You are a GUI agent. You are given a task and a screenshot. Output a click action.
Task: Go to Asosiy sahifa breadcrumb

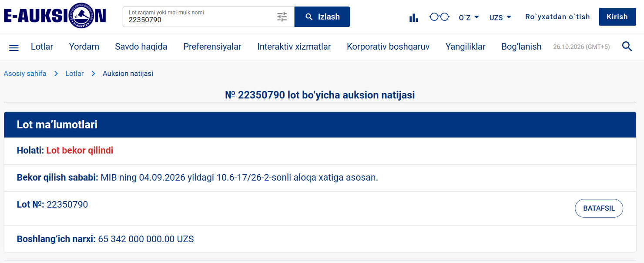tap(25, 74)
